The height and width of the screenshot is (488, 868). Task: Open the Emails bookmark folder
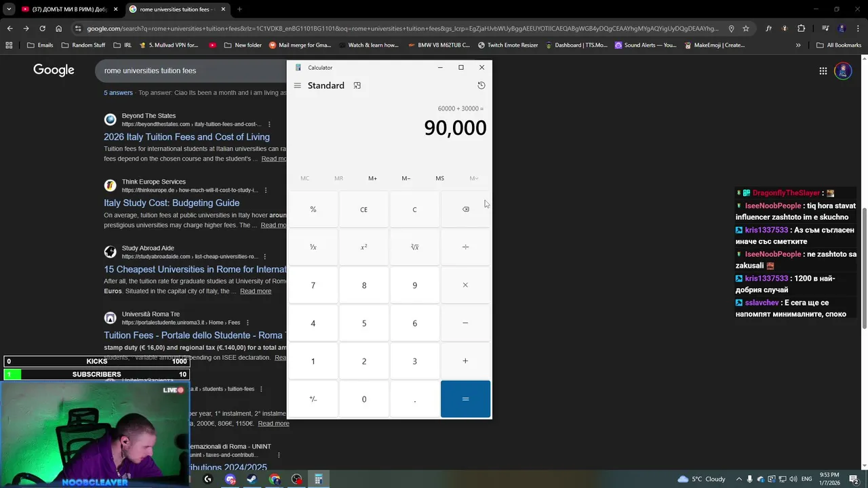(40, 45)
